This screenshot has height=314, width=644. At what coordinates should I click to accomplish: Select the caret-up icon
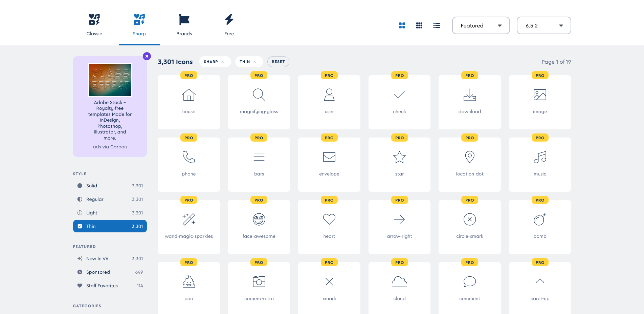(x=540, y=288)
